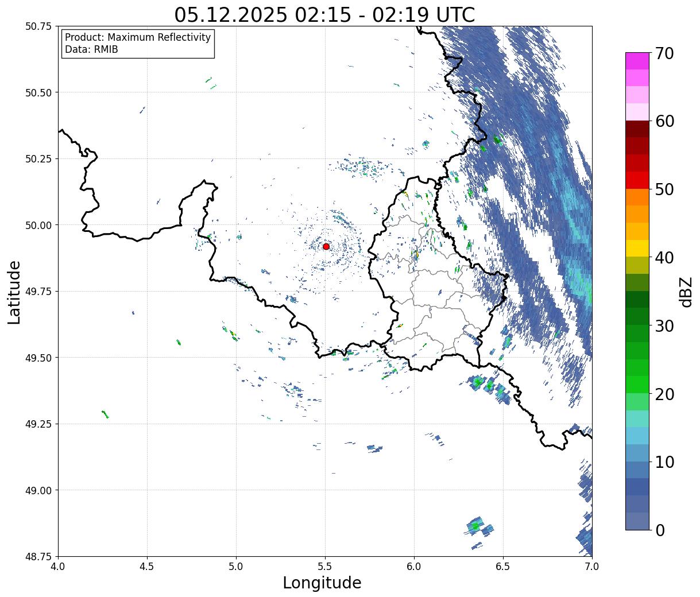Image resolution: width=700 pixels, height=597 pixels.
Task: Click the yellow colorbar swatch above 40
Action: click(x=637, y=248)
